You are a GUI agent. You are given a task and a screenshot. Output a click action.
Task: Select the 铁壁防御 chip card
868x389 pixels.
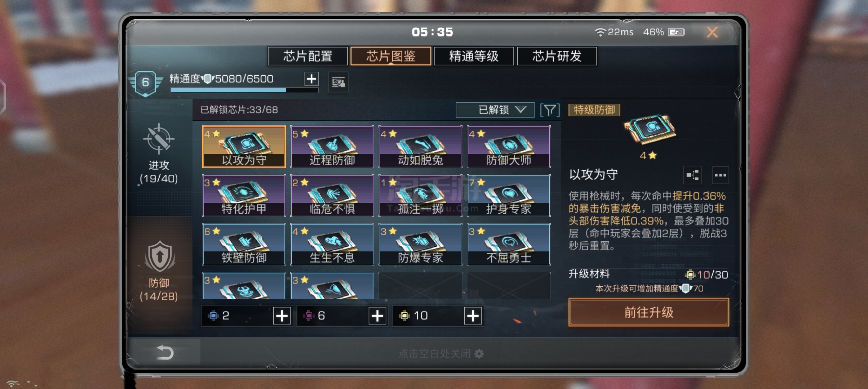point(244,245)
